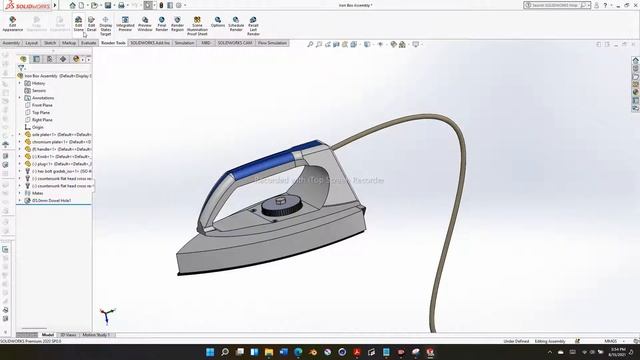Click the tree filter funnel icon

pos(21,68)
